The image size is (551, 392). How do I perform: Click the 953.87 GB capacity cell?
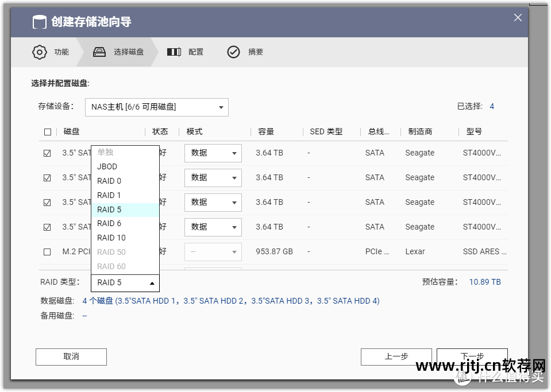coord(274,251)
